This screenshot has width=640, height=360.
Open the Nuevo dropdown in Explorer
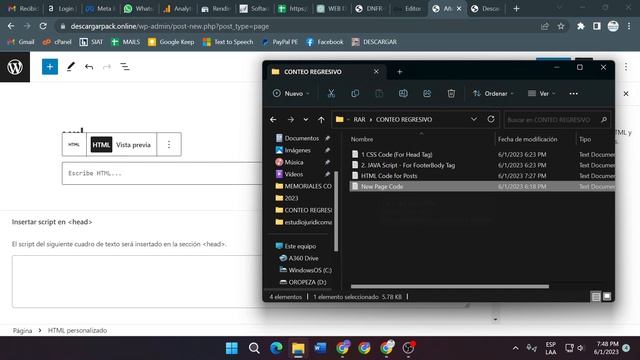[291, 93]
